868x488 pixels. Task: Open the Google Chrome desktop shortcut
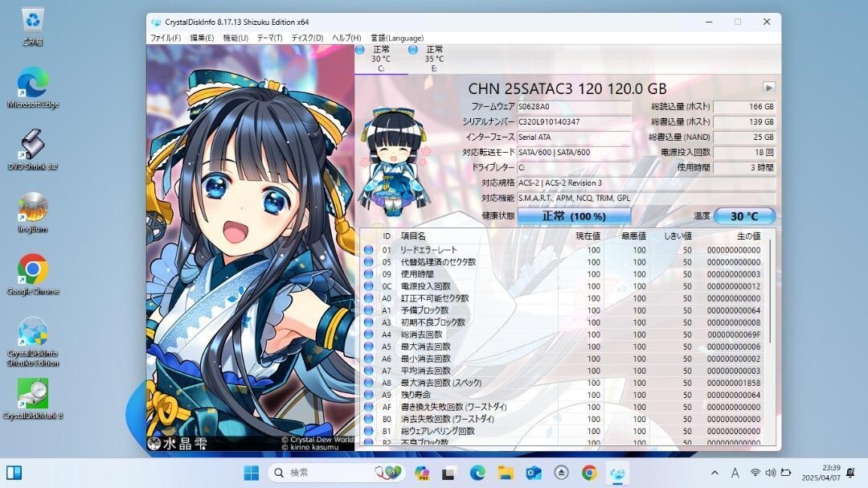(33, 274)
